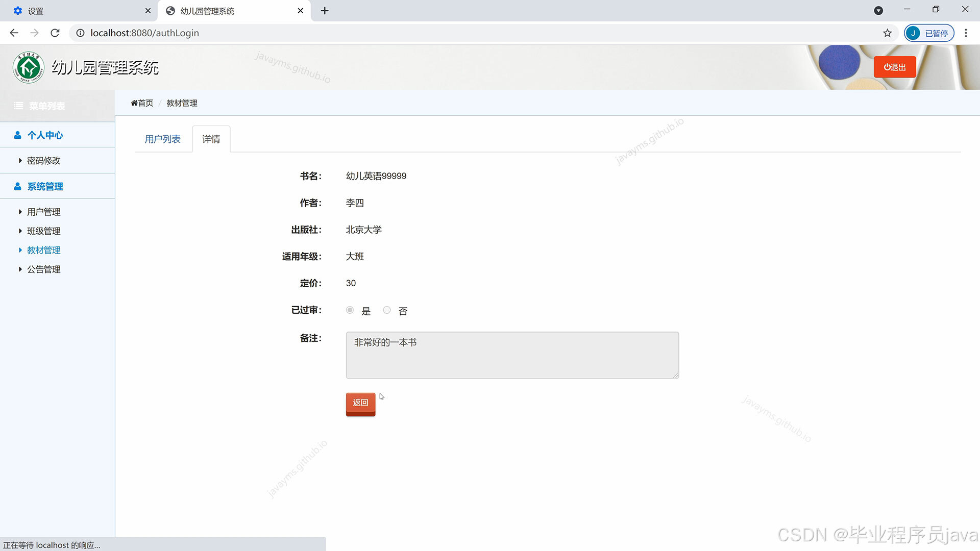Click the book title 幼儿英语99999
Image resolution: width=980 pixels, height=551 pixels.
(376, 176)
